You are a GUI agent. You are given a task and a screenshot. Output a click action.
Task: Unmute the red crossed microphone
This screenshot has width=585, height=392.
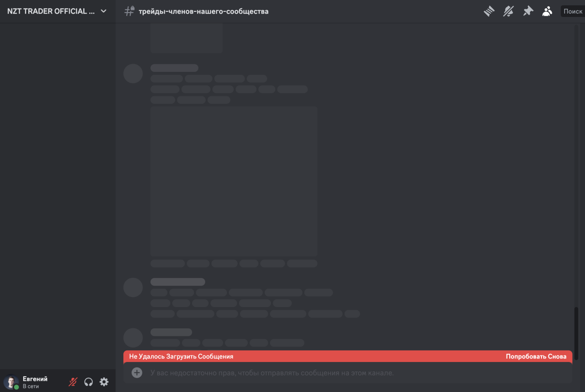pyautogui.click(x=73, y=382)
